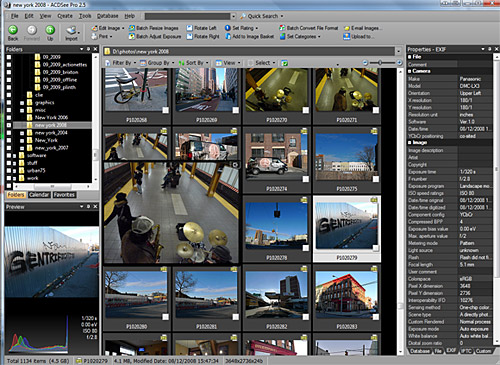The height and width of the screenshot is (365, 500).
Task: Select the new york 2008 folder
Action: [x=51, y=125]
